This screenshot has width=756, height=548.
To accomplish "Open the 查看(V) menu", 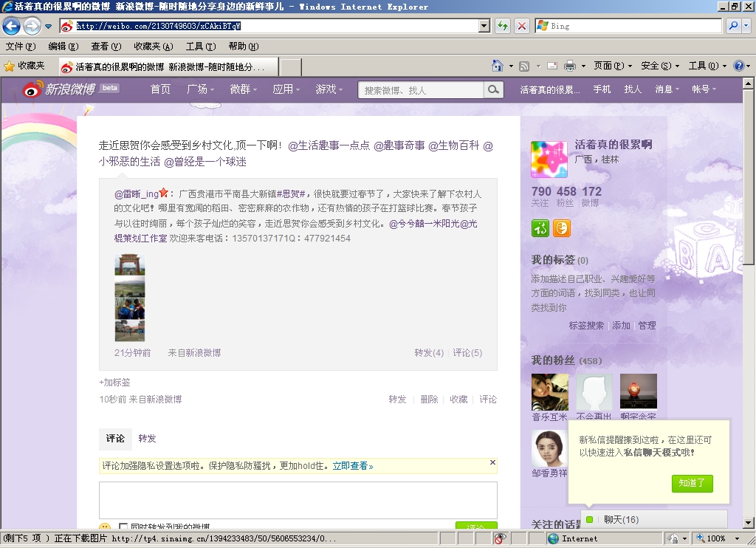I will coord(105,47).
